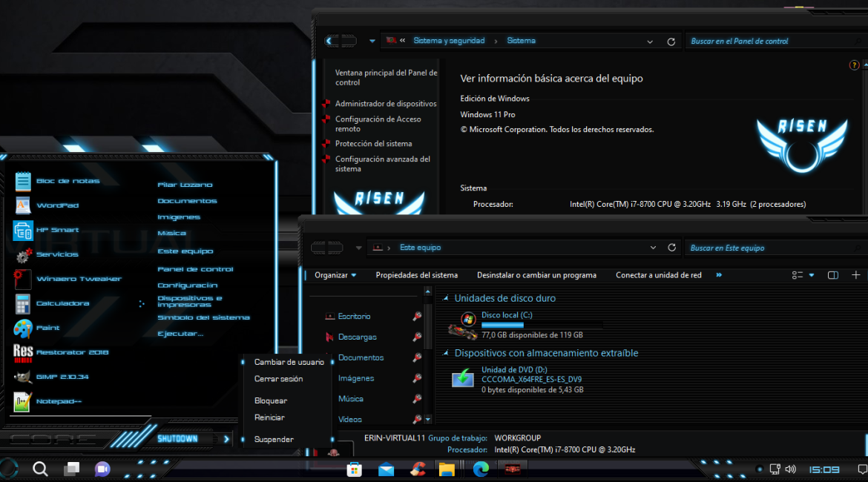The image size is (868, 482).
Task: Open Microsoft Edge from the taskbar
Action: pos(481,469)
